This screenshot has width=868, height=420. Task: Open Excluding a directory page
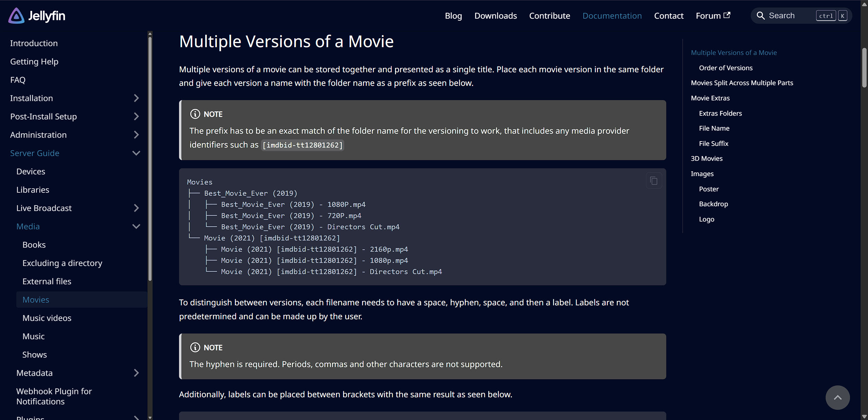(62, 263)
